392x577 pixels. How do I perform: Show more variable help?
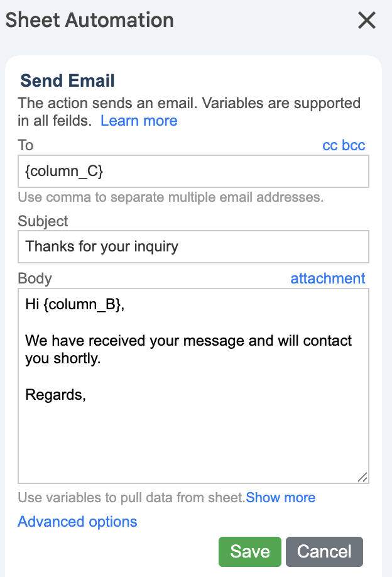pyautogui.click(x=281, y=498)
